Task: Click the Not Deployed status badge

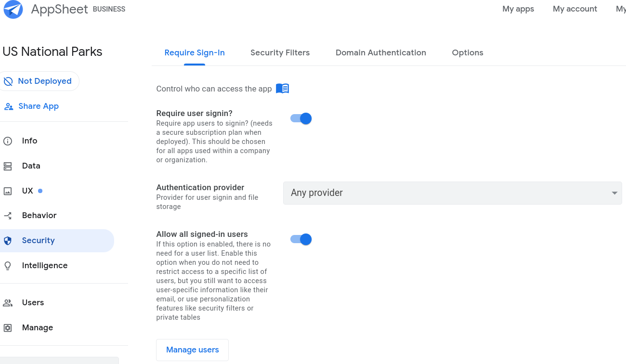Action: pos(39,81)
